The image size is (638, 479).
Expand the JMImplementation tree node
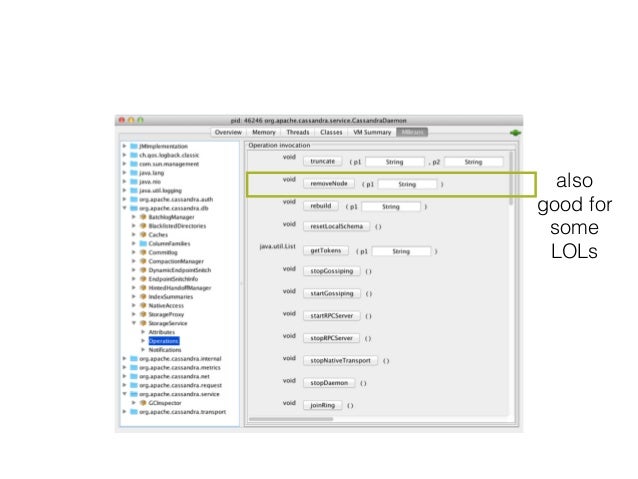125,146
